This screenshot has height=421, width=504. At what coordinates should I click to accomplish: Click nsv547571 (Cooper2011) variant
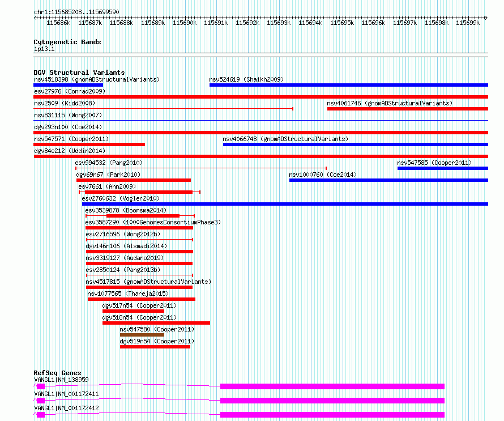pos(89,144)
